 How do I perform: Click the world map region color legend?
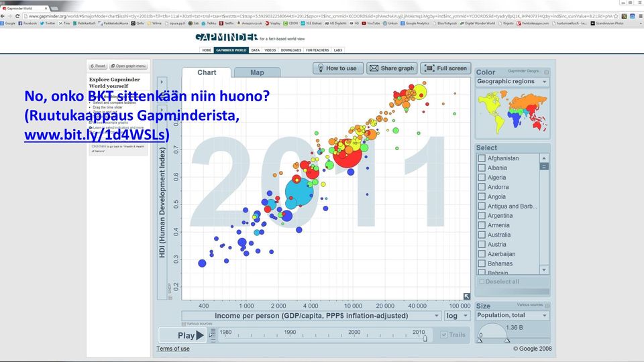pyautogui.click(x=512, y=113)
